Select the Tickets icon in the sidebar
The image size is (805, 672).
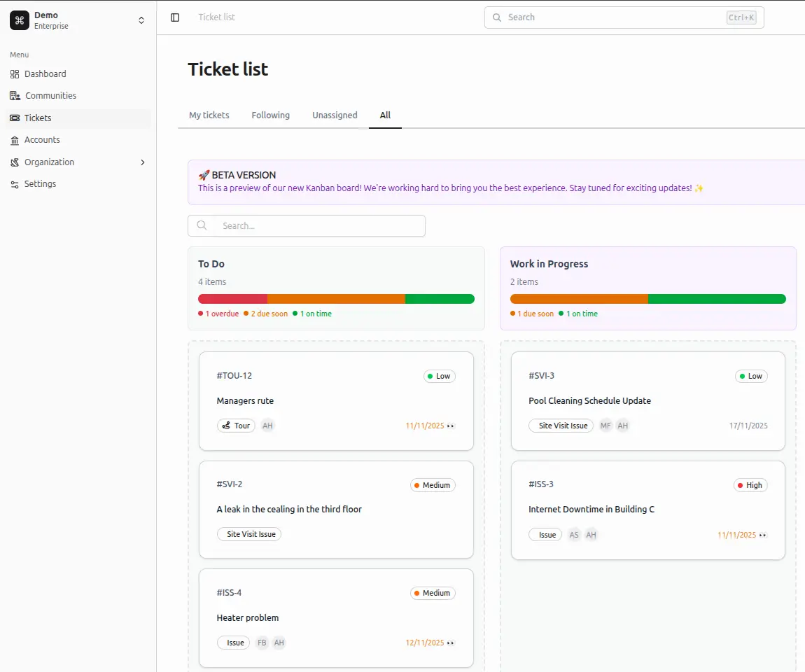coord(15,118)
